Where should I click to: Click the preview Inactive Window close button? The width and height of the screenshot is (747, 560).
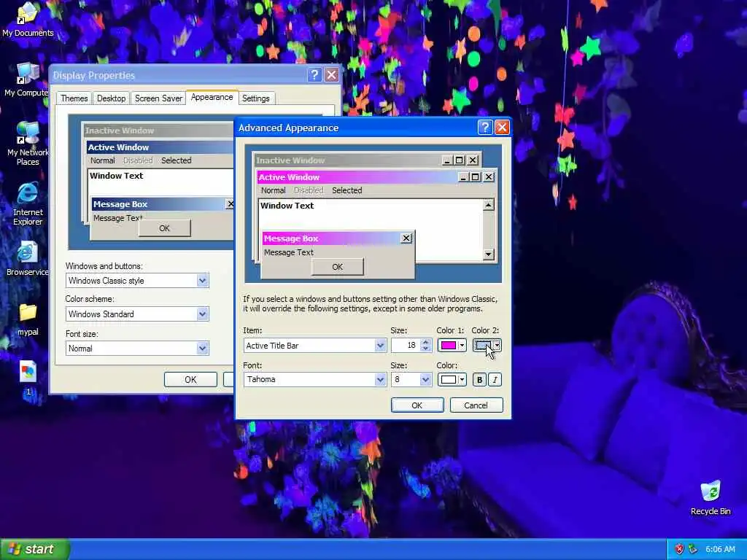[x=473, y=160]
